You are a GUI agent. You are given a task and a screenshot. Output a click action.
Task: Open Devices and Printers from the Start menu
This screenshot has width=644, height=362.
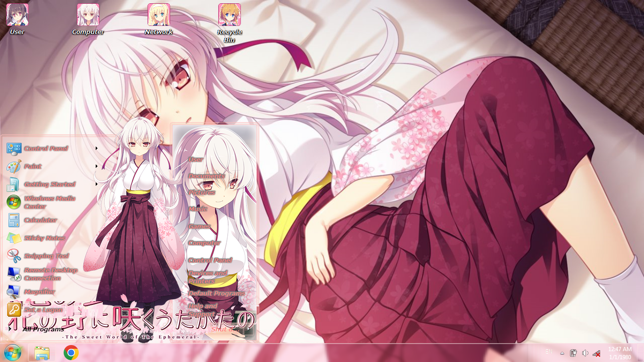click(207, 277)
